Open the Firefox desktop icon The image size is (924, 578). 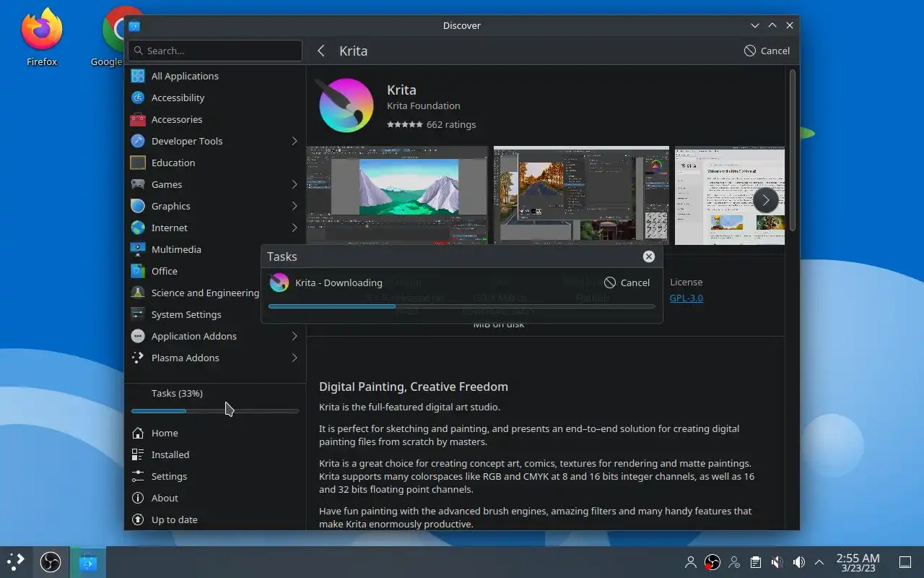tap(42, 30)
